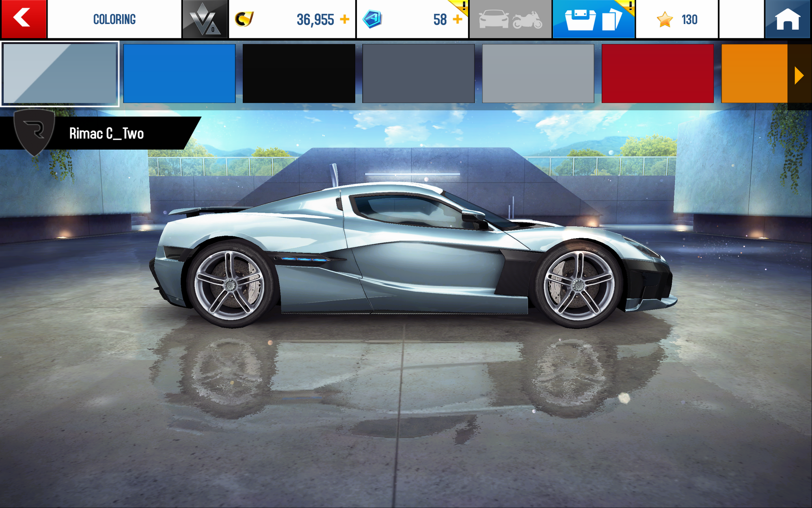812x508 pixels.
Task: Add more credits with the plus sign
Action: click(345, 19)
